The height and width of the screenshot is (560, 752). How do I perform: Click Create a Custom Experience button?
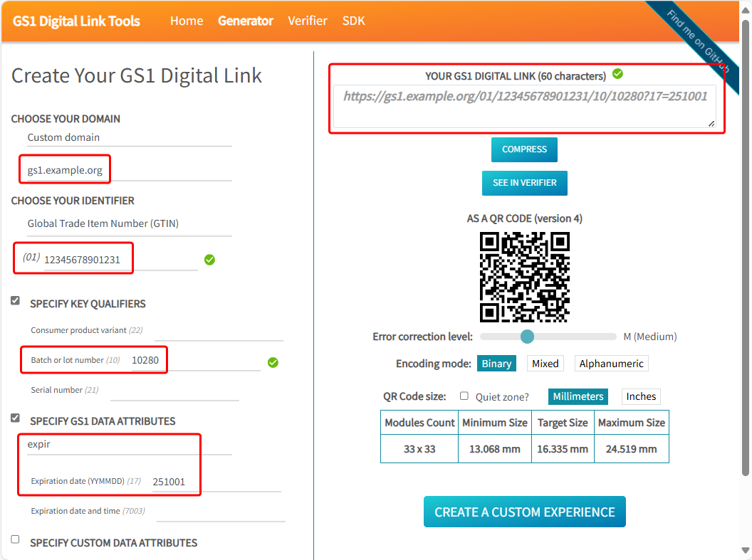point(524,512)
